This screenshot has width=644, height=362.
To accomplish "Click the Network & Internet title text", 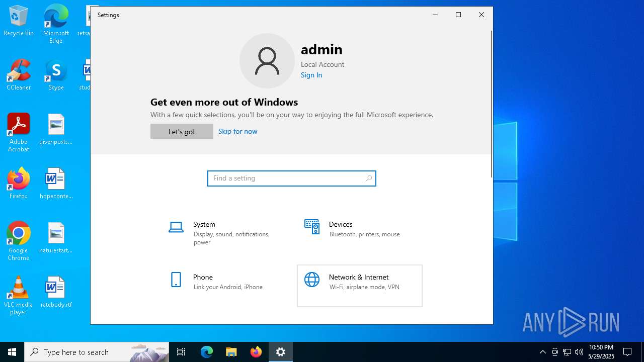I will 359,277.
